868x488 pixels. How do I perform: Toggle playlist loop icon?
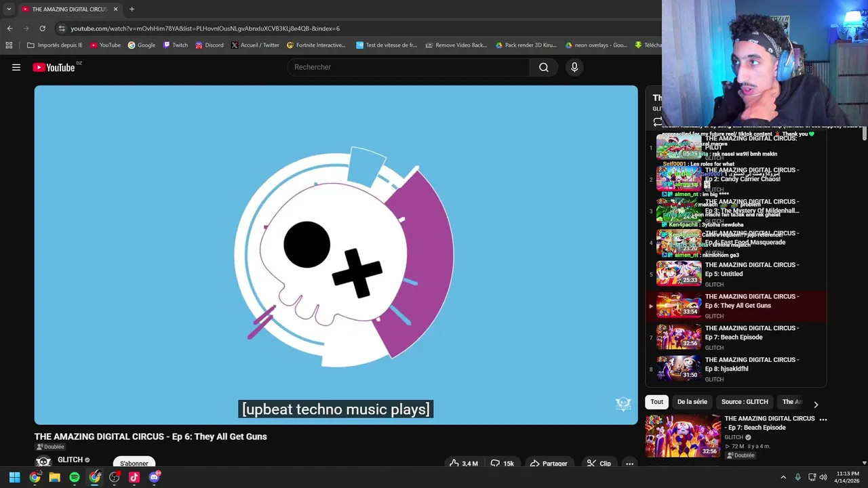(658, 122)
